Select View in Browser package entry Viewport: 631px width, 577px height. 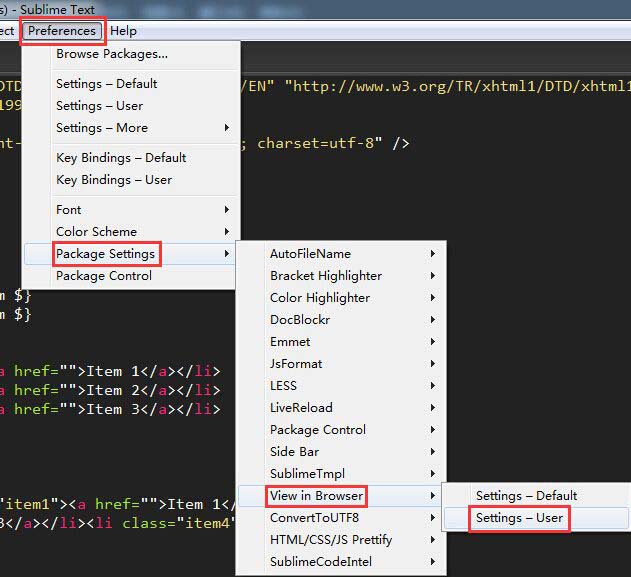[341, 496]
